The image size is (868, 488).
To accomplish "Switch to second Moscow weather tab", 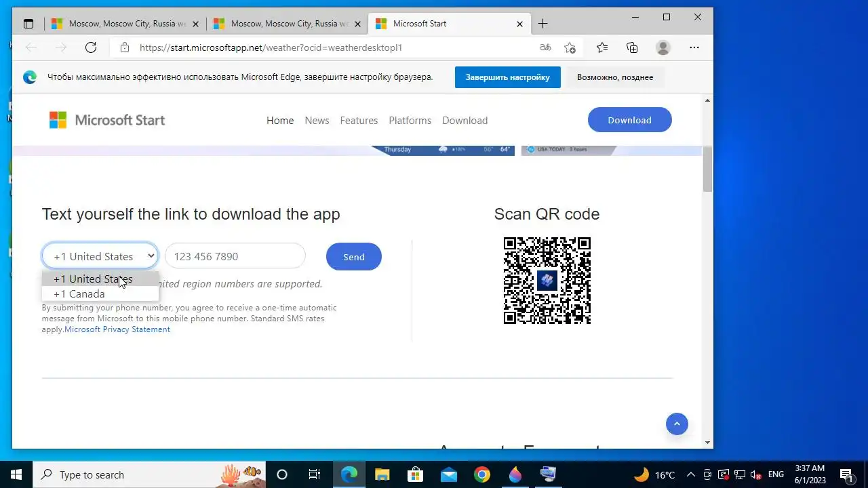I will tap(288, 24).
